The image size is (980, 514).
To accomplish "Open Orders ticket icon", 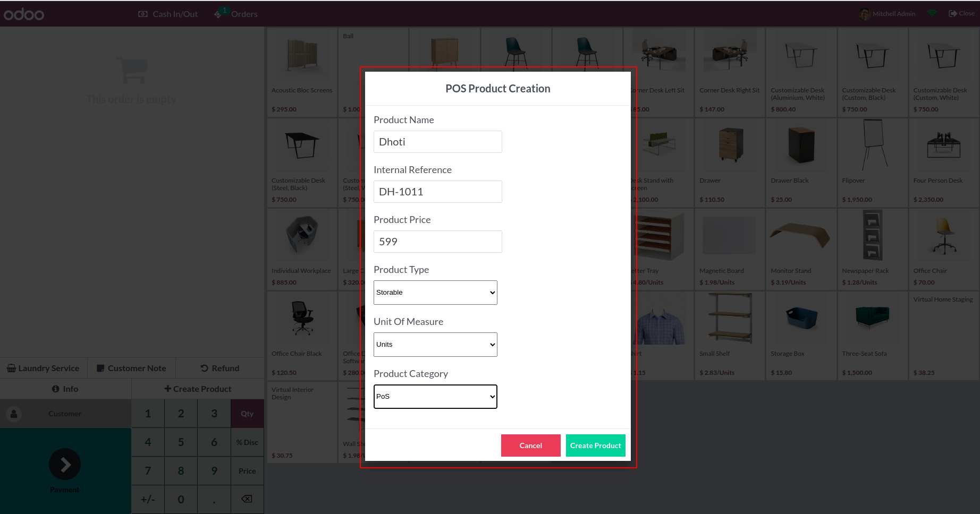I will pyautogui.click(x=218, y=14).
